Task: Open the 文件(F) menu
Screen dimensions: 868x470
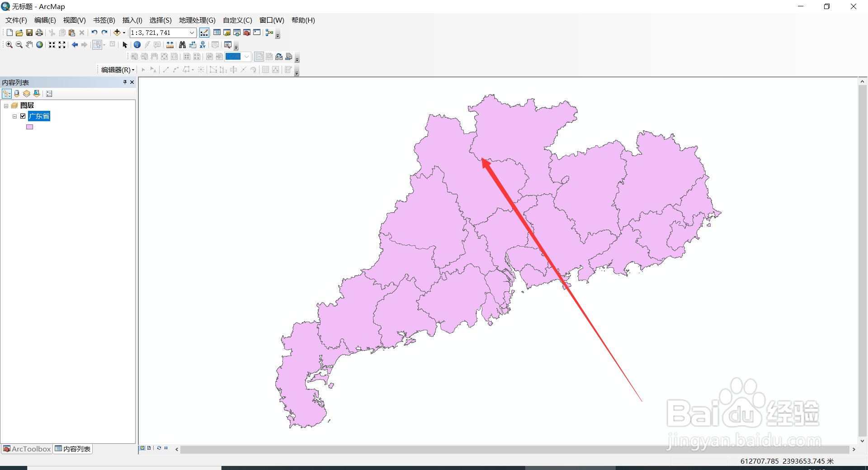Action: point(16,20)
